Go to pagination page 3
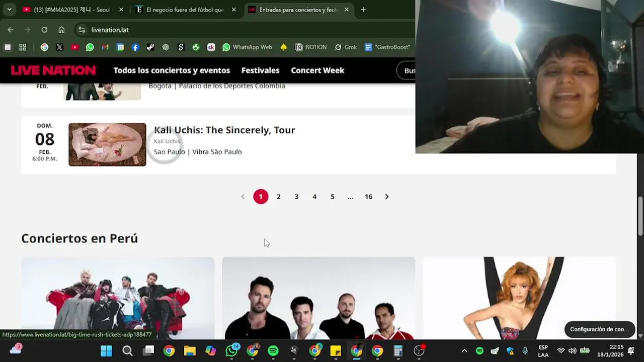 tap(296, 197)
